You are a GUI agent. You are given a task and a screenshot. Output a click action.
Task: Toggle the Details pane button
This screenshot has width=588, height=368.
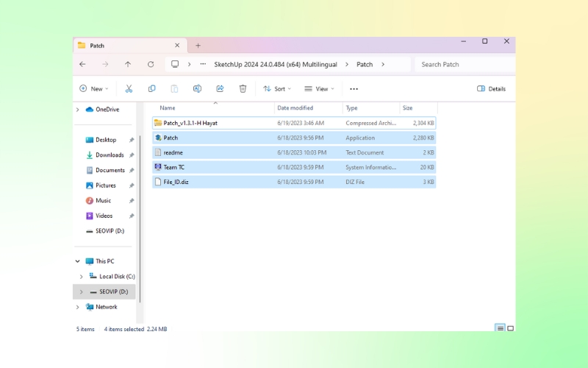491,88
